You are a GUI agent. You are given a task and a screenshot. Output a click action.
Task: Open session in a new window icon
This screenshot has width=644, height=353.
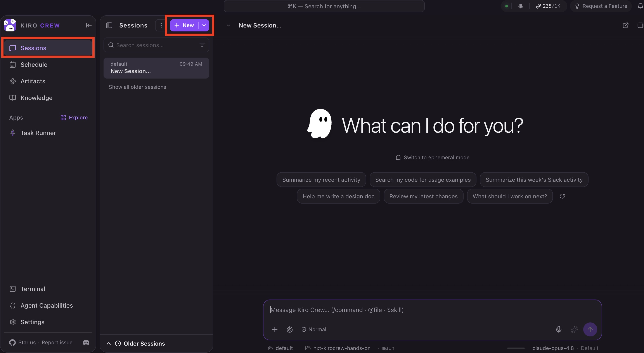point(625,25)
